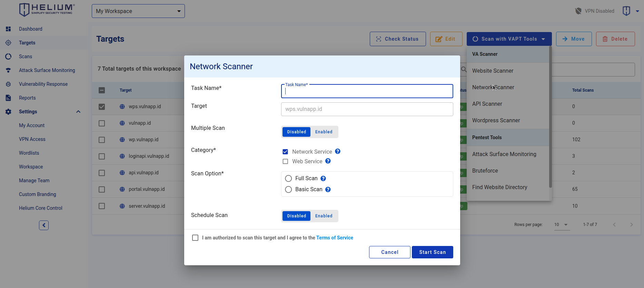Screen dimensions: 644x288
Task: Click the Target field showing wps.vulnapp.id
Action: [367, 109]
